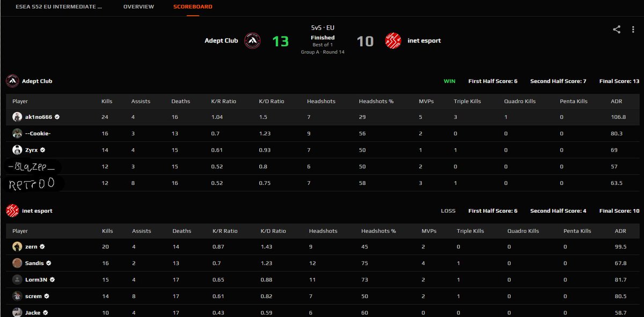Click Kills column header in Adept Club table
Screen dimensions: 644x317
click(x=107, y=101)
